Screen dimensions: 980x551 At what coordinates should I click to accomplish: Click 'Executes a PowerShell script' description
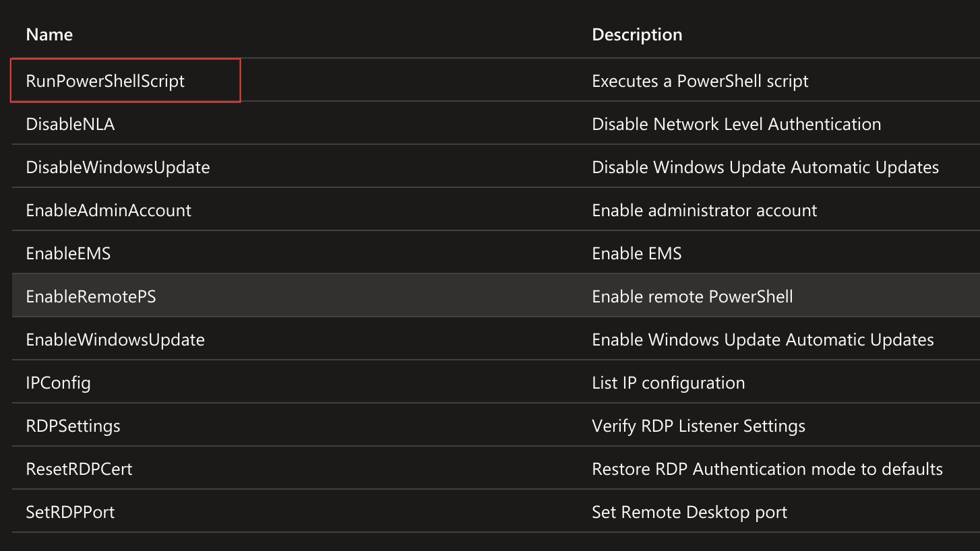click(700, 81)
